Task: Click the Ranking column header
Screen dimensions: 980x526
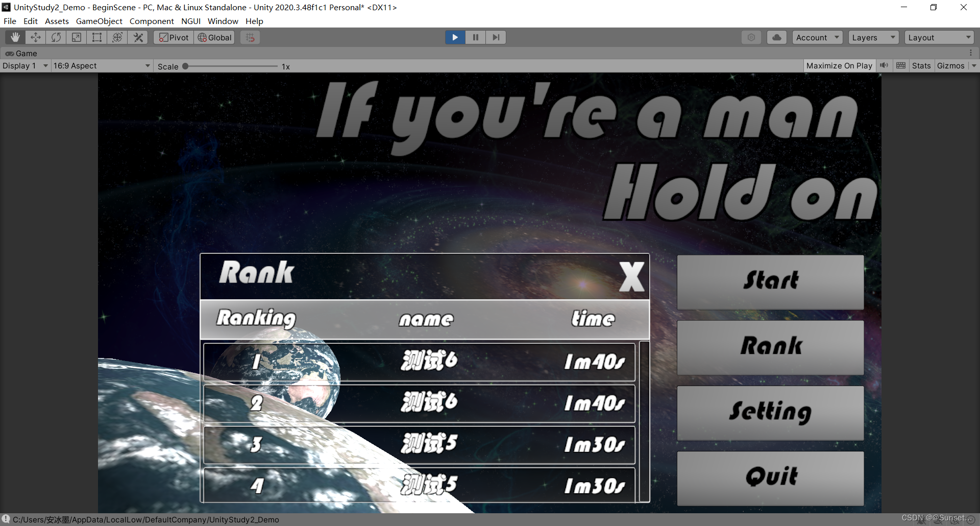Action: pos(256,319)
